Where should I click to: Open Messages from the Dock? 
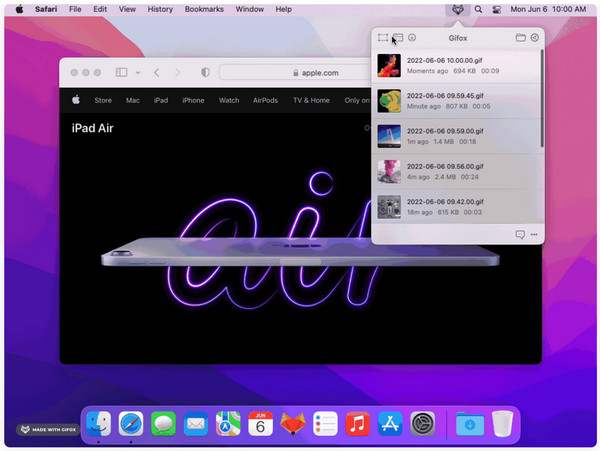pos(163,424)
